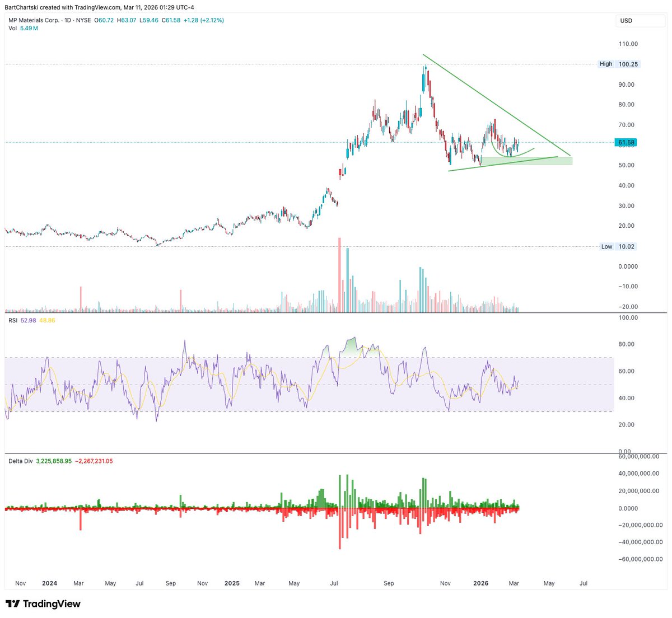The width and height of the screenshot is (672, 618).
Task: Click the current price tag 61.58
Action: (x=626, y=143)
